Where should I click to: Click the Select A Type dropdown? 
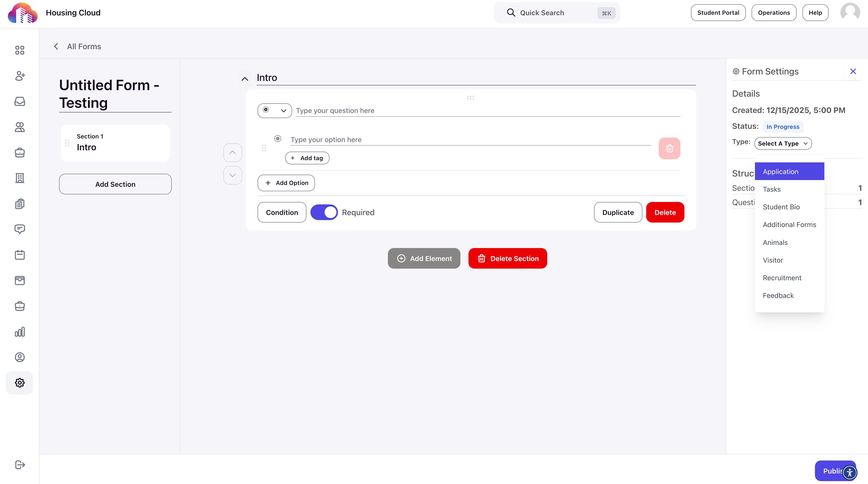[x=783, y=144]
